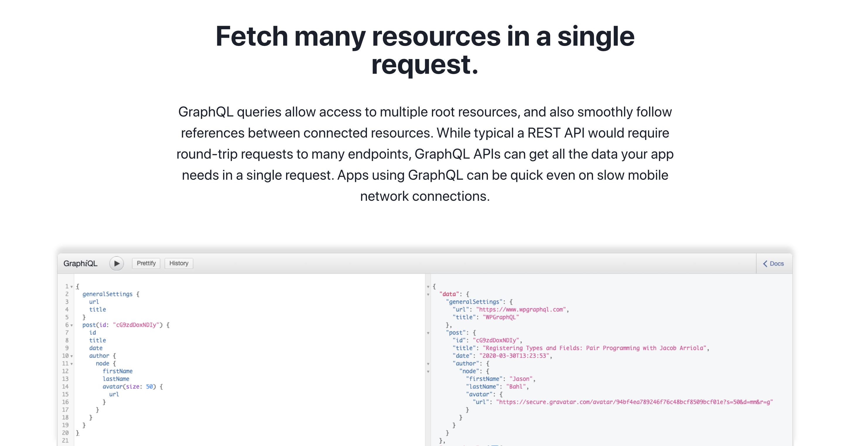Open the Docs explorer
The height and width of the screenshot is (446, 868).
[x=775, y=264]
